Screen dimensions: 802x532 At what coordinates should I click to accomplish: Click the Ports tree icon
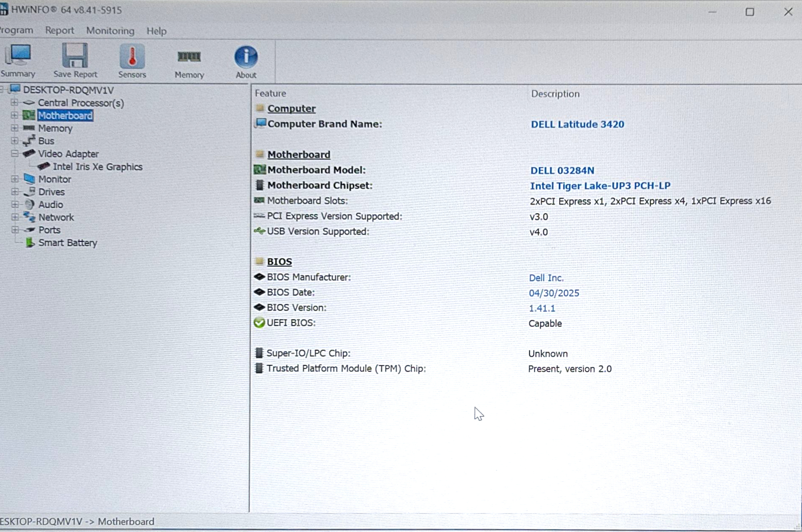click(29, 230)
